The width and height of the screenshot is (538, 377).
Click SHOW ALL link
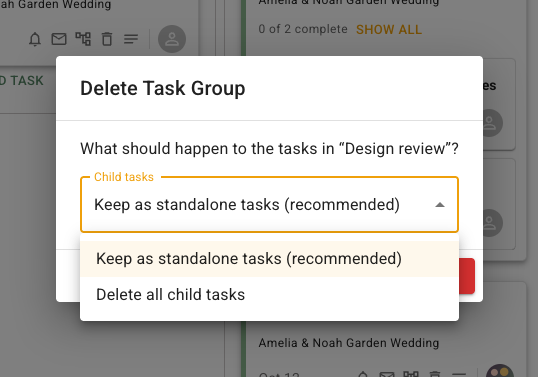pyautogui.click(x=389, y=30)
